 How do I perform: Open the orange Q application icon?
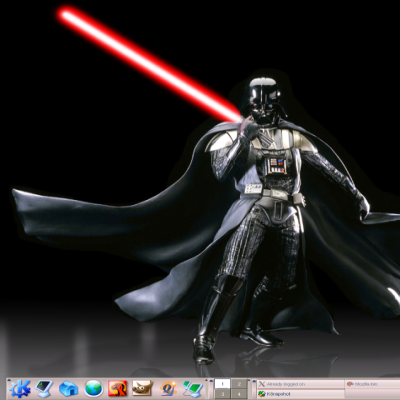coord(168,389)
